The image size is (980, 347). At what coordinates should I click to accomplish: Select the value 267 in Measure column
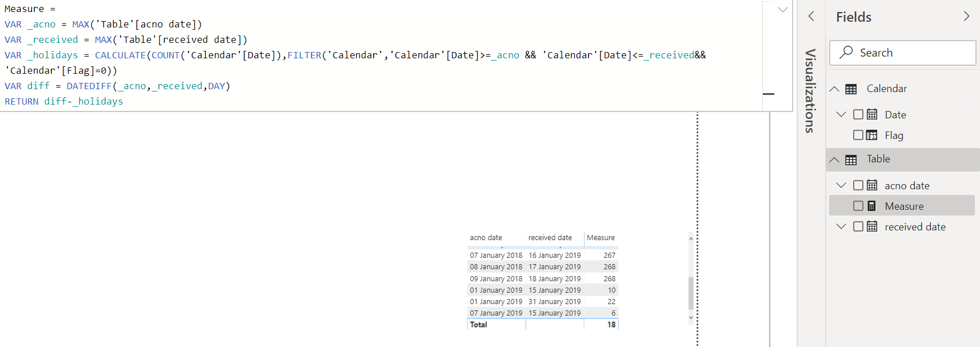point(609,256)
